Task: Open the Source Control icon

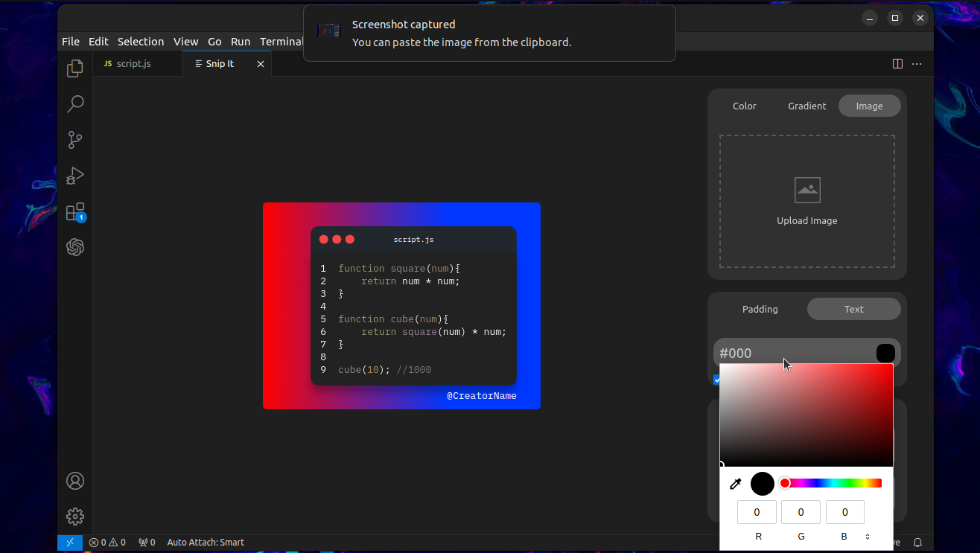Action: (x=74, y=140)
